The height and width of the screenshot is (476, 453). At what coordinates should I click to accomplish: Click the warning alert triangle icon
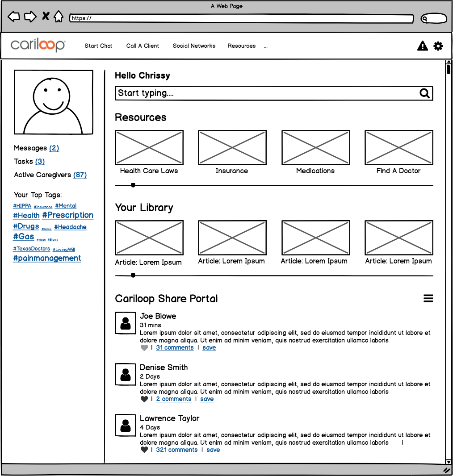tap(422, 46)
